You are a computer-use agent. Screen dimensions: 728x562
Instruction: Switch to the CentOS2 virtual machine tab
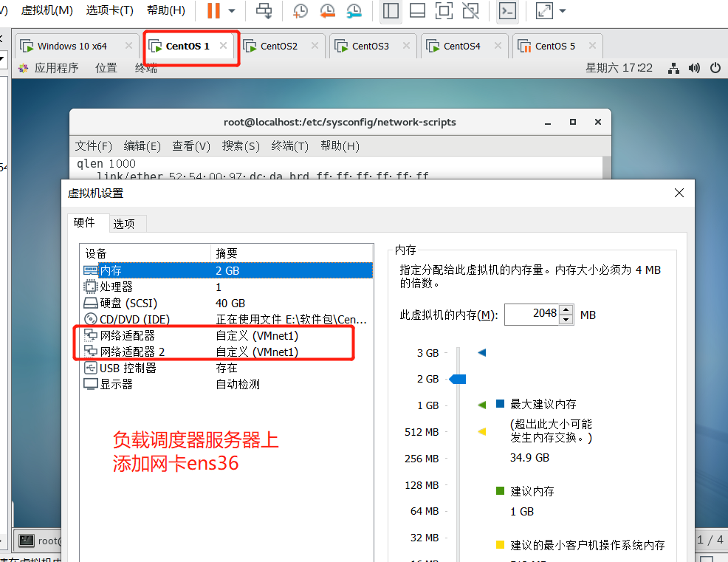pyautogui.click(x=277, y=45)
